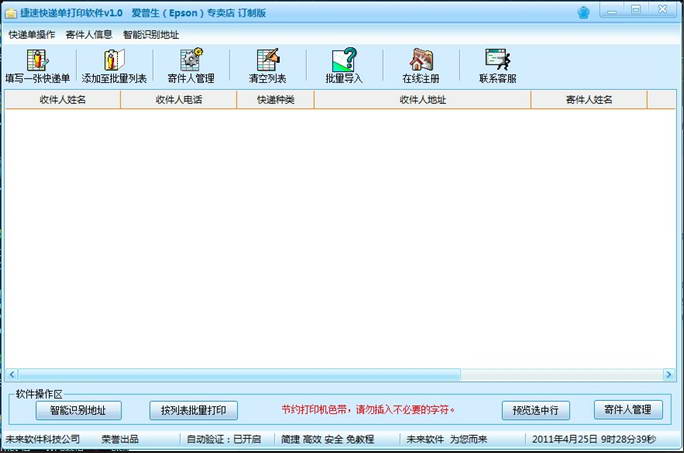Click the 在线注册 toolbar icon

421,65
